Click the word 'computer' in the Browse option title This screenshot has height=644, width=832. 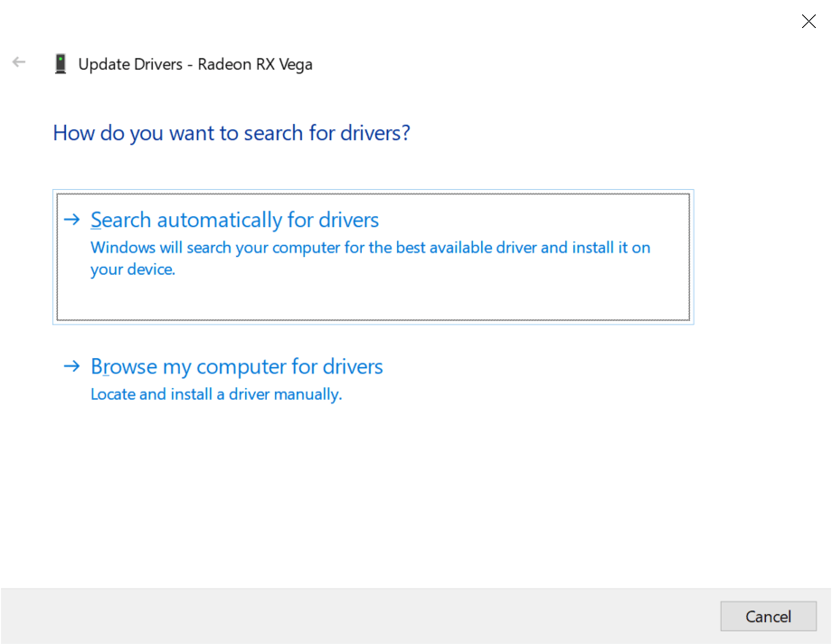[x=241, y=366]
